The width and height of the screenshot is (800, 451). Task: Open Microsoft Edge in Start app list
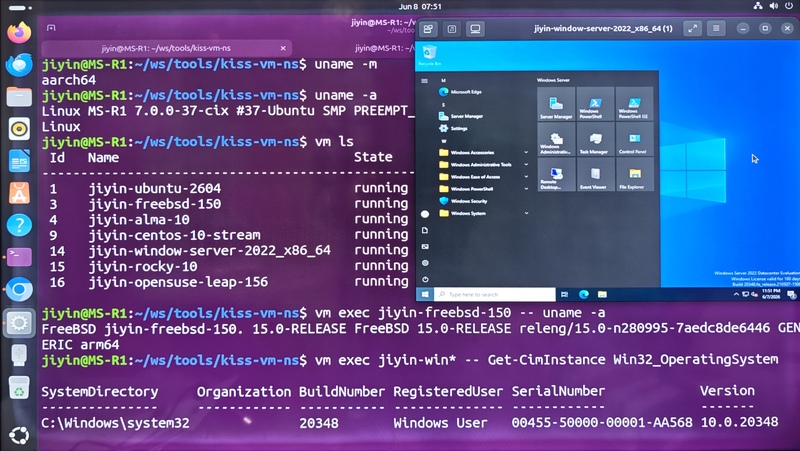click(460, 92)
